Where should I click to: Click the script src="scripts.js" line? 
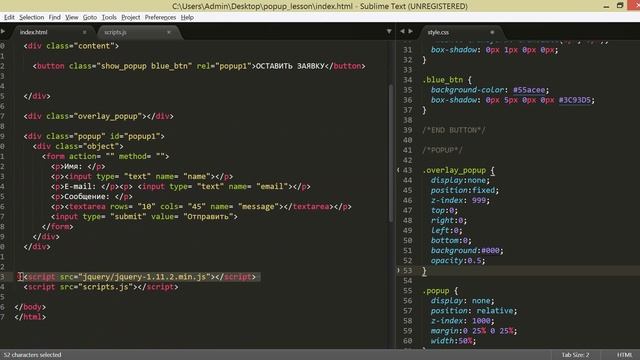pos(101,287)
